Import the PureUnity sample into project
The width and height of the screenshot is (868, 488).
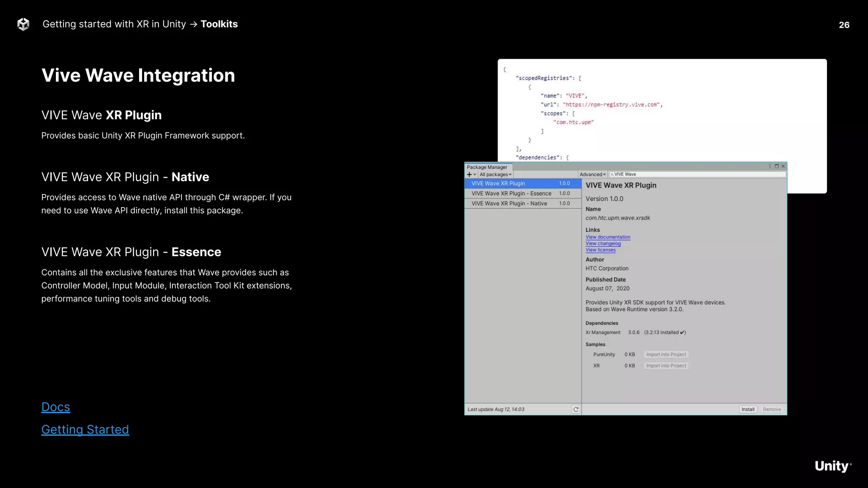tap(666, 355)
